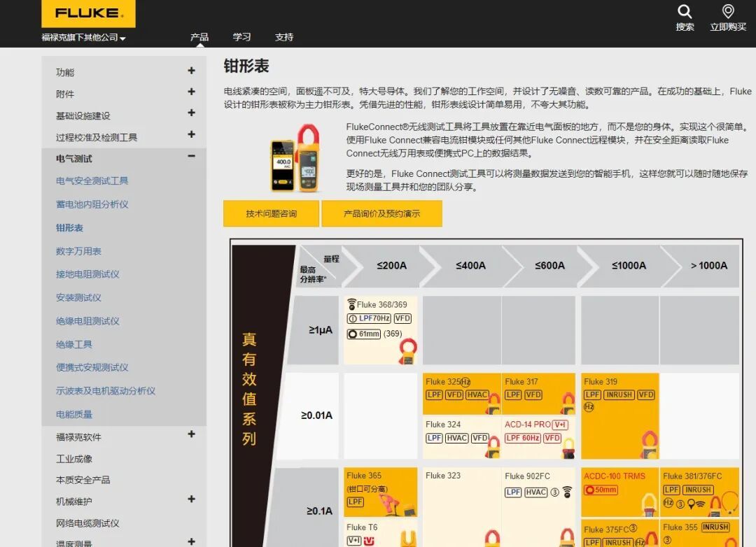This screenshot has width=756, height=547.
Task: Open 电能质量 link
Action: point(73,414)
